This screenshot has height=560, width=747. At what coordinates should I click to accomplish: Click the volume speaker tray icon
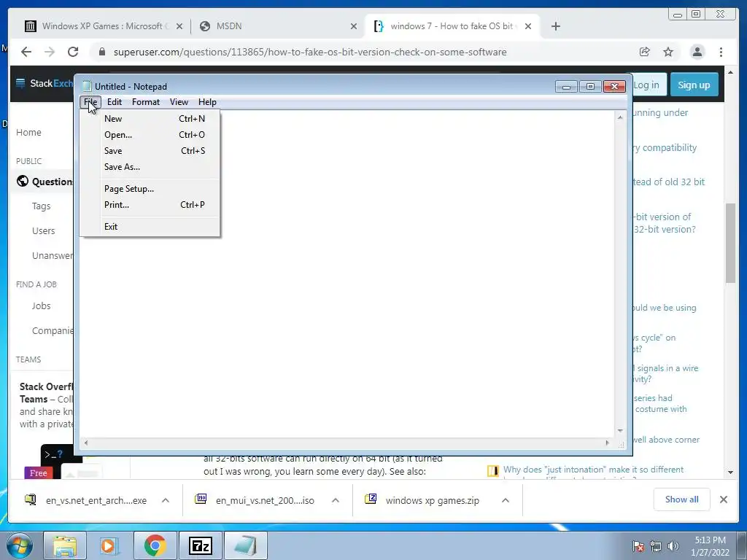tap(673, 546)
